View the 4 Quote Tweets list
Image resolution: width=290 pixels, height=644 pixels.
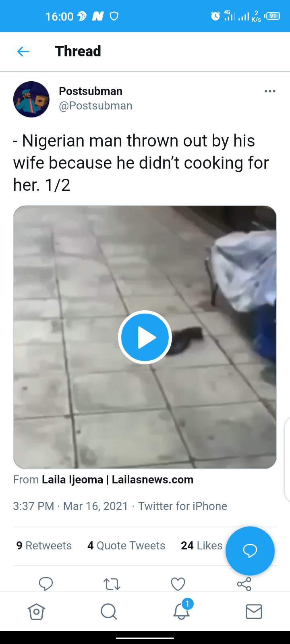click(x=126, y=545)
